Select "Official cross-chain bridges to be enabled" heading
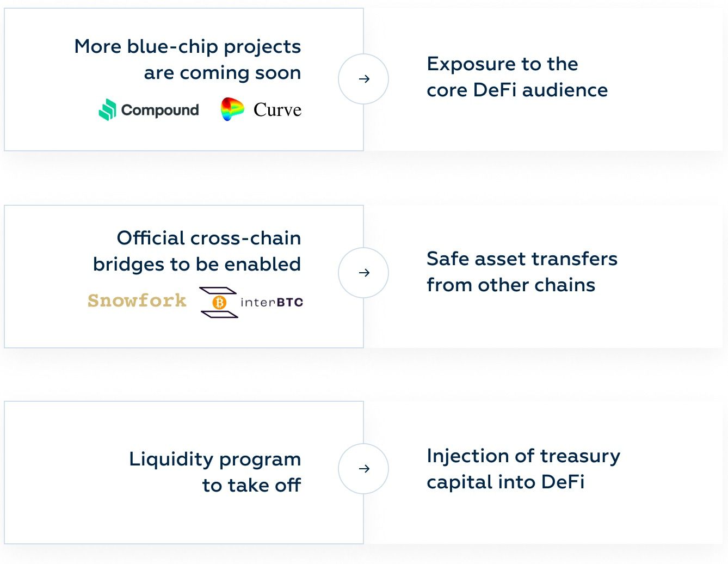 click(197, 251)
